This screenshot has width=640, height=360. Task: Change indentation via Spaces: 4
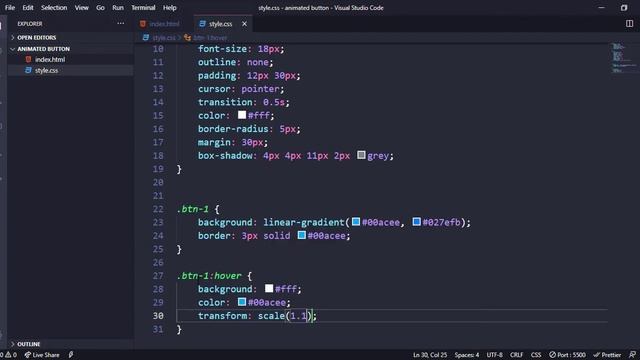[x=467, y=355]
